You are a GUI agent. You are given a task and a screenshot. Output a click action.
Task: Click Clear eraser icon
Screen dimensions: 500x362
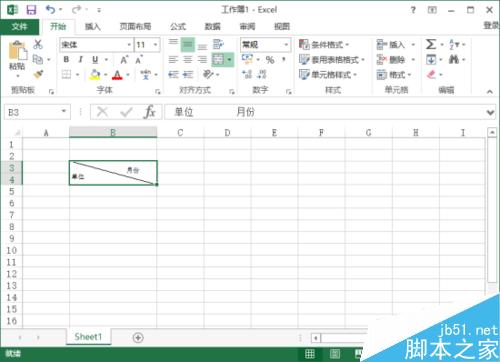(431, 74)
